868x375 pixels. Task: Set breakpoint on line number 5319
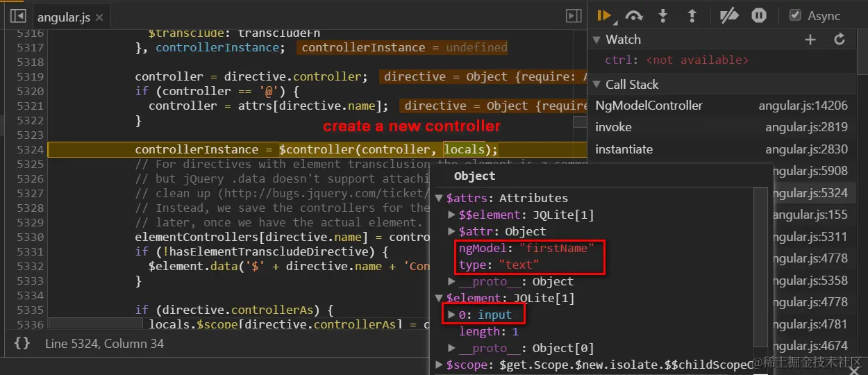30,76
